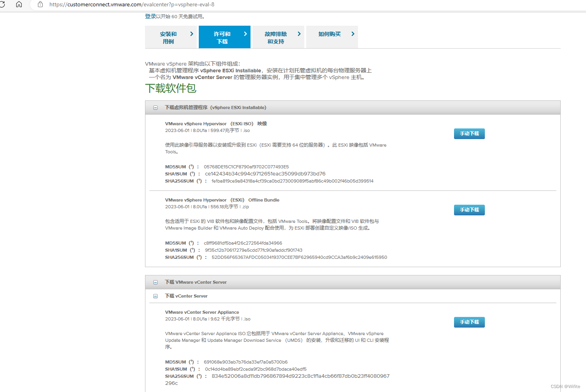Open the 如何购买 tab
This screenshot has width=586, height=392.
pyautogui.click(x=332, y=37)
